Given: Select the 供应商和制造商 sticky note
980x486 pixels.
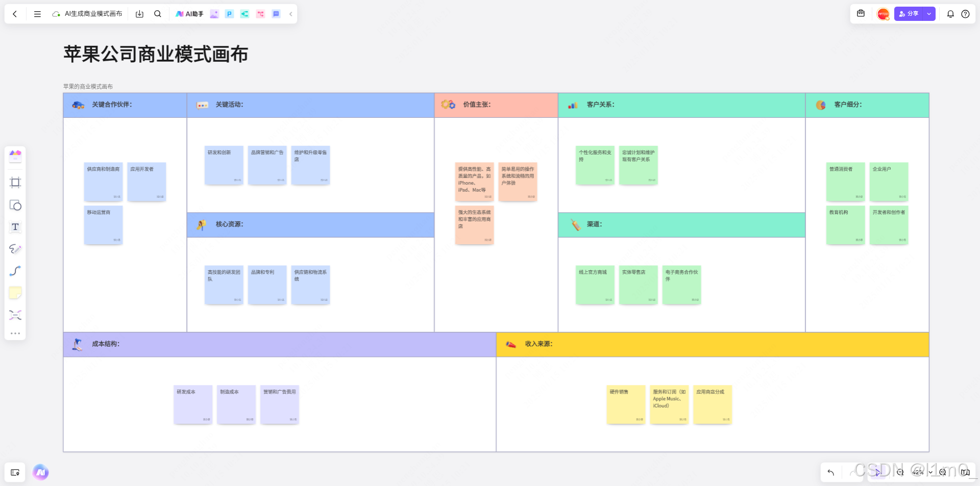Looking at the screenshot, I should pyautogui.click(x=104, y=182).
